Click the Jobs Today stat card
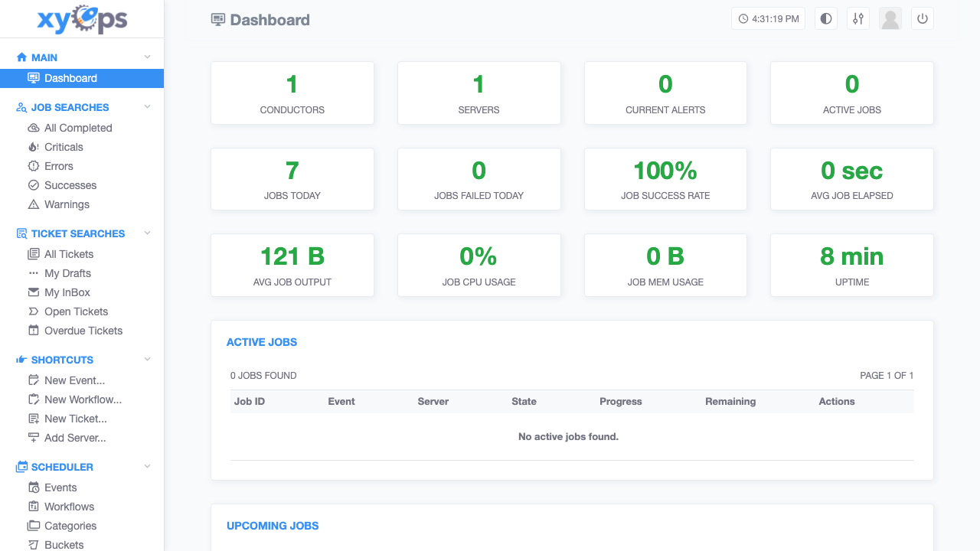The height and width of the screenshot is (551, 980). (292, 179)
